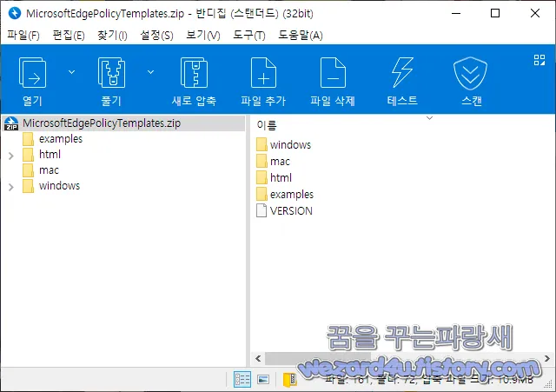Select mac folder in left tree

pyautogui.click(x=49, y=170)
